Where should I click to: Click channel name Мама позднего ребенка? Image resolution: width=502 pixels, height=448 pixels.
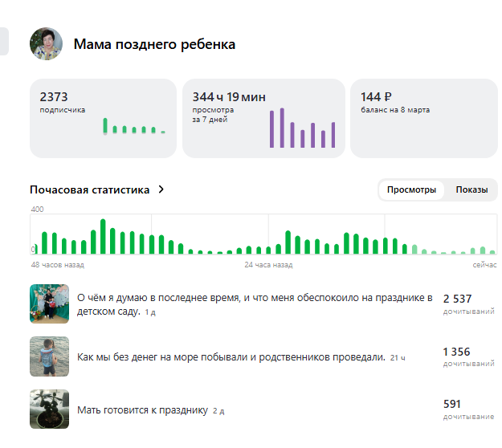(154, 44)
